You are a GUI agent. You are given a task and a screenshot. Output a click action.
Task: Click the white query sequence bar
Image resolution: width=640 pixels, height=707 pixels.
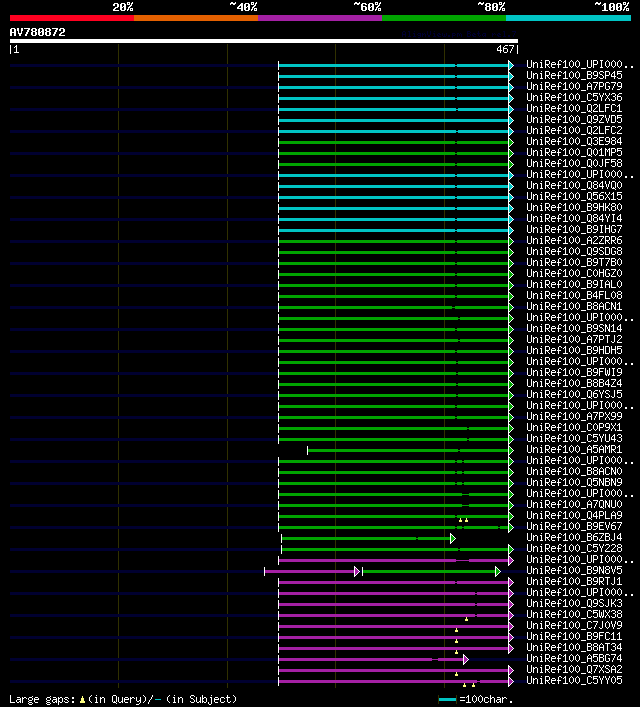point(264,41)
